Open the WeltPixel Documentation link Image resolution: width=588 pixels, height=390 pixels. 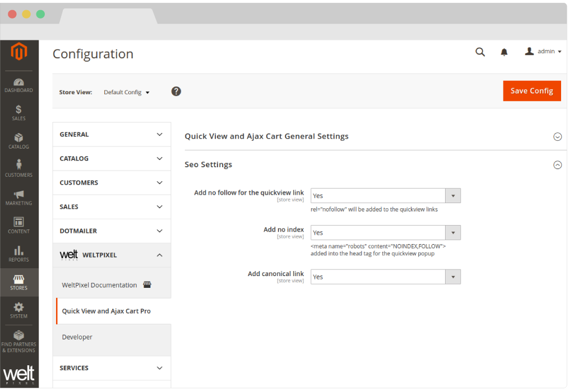point(99,285)
